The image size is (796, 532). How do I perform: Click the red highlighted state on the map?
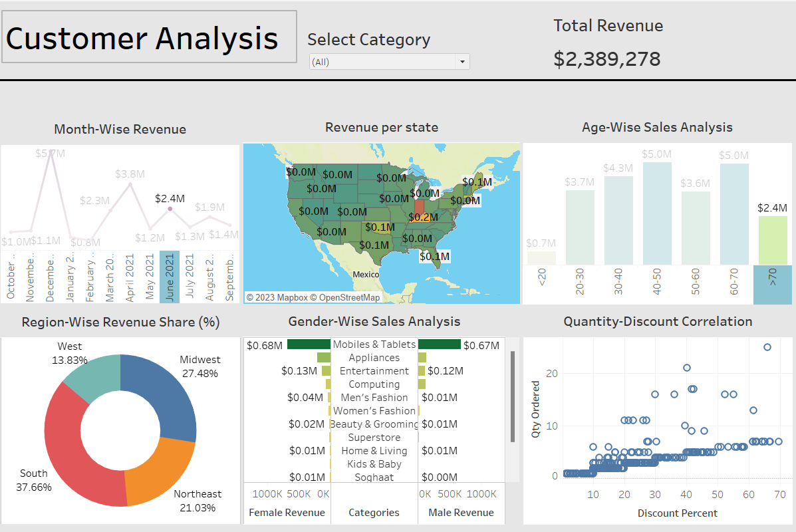tap(419, 207)
